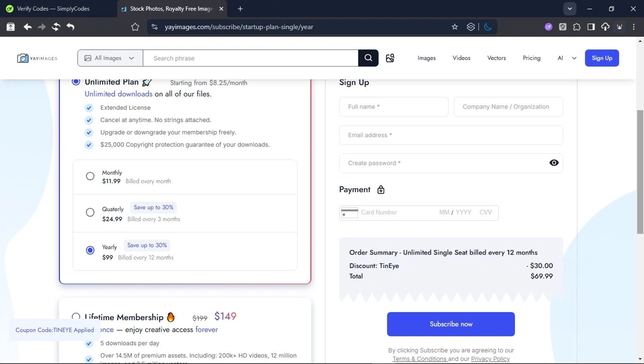Open the tab search dropdown arrow
The height and width of the screenshot is (364, 644).
pos(570,9)
